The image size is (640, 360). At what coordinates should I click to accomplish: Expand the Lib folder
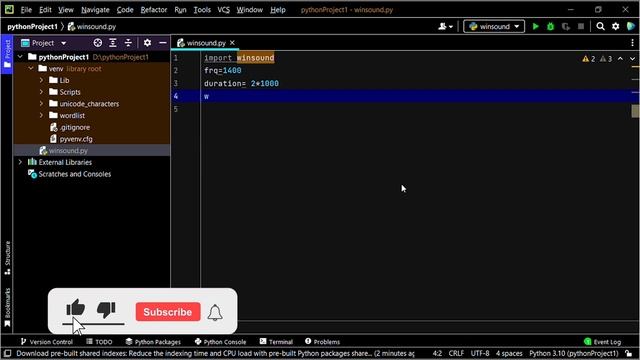41,80
